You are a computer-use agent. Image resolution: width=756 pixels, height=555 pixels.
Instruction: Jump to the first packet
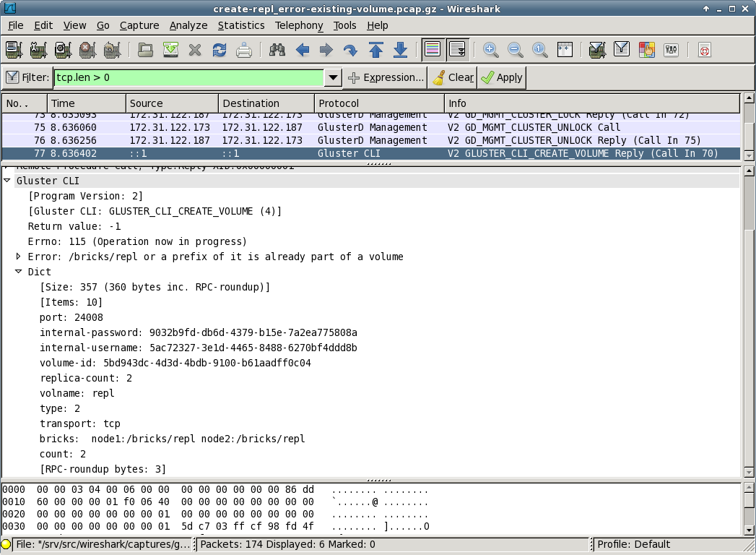375,50
